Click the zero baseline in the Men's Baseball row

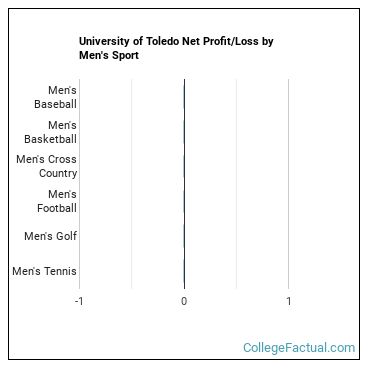pyautogui.click(x=184, y=97)
